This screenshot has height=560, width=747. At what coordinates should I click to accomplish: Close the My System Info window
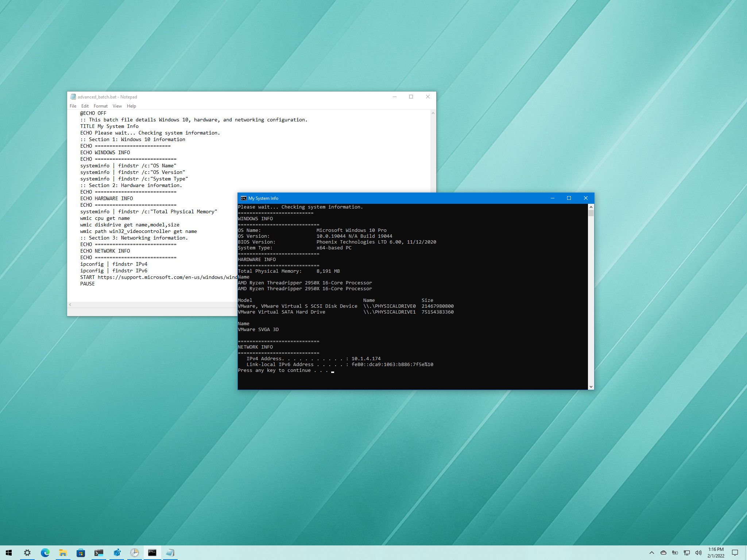tap(586, 198)
